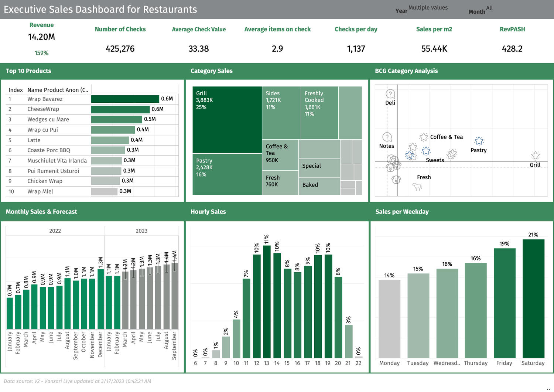Select the Saturday bar in Sales per Weekday
The image size is (554, 392).
[533, 299]
